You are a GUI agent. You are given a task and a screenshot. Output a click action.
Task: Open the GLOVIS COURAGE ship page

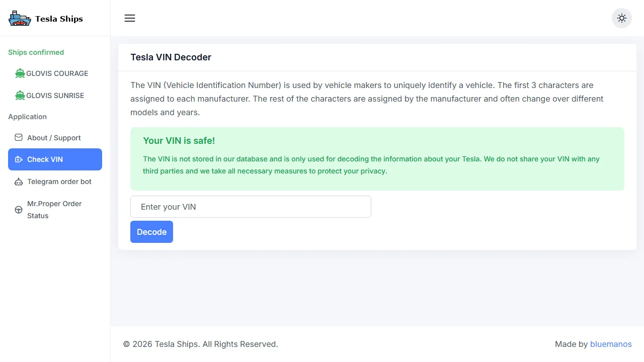[57, 73]
